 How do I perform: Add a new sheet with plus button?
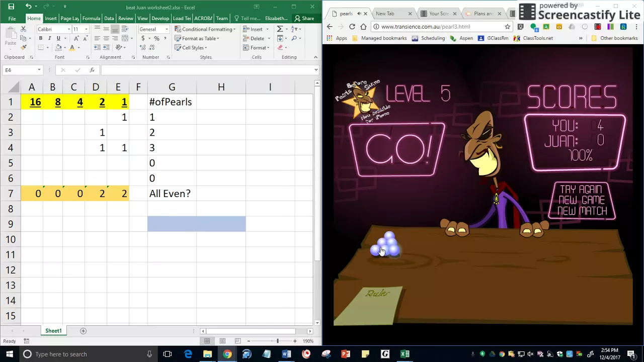pos(84,331)
